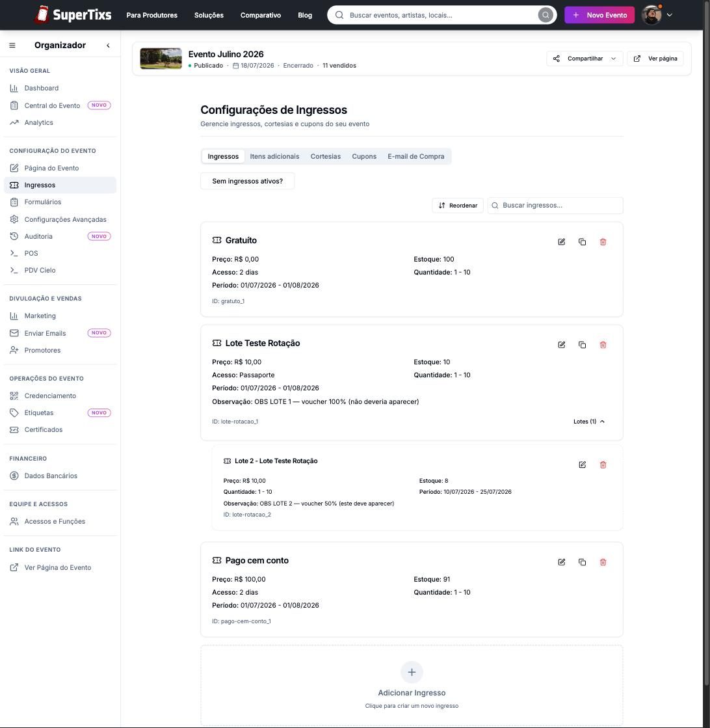Switch to Itens adicionais tab
This screenshot has height=728, width=710.
pos(275,156)
